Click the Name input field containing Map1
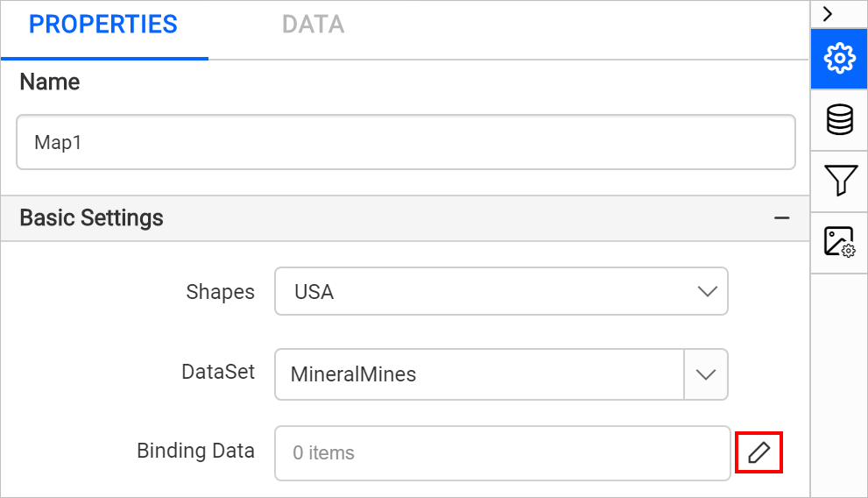Screen dimensions: 868x498 [x=406, y=142]
